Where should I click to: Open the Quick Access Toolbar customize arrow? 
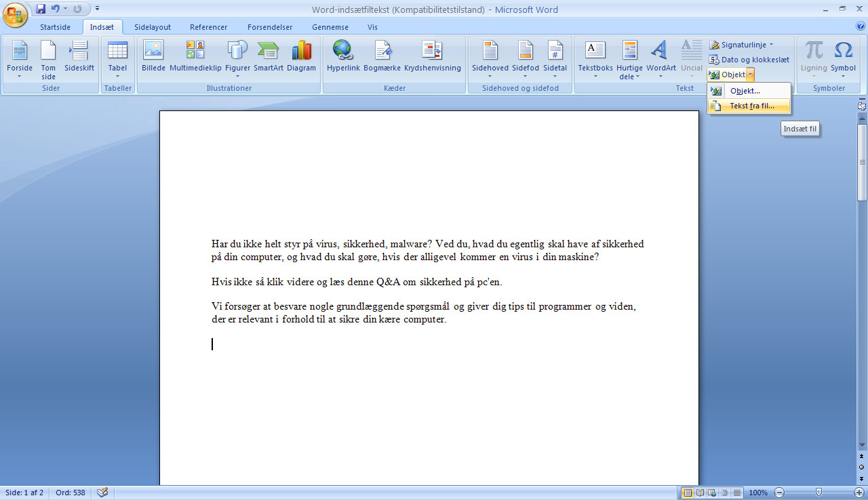(97, 9)
